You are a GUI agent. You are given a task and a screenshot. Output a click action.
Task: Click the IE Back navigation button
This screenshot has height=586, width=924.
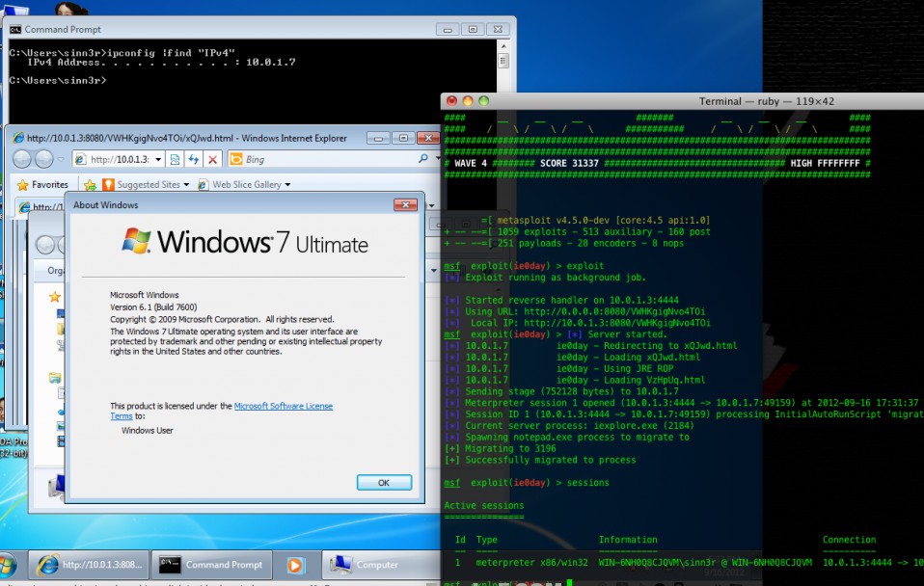point(21,159)
